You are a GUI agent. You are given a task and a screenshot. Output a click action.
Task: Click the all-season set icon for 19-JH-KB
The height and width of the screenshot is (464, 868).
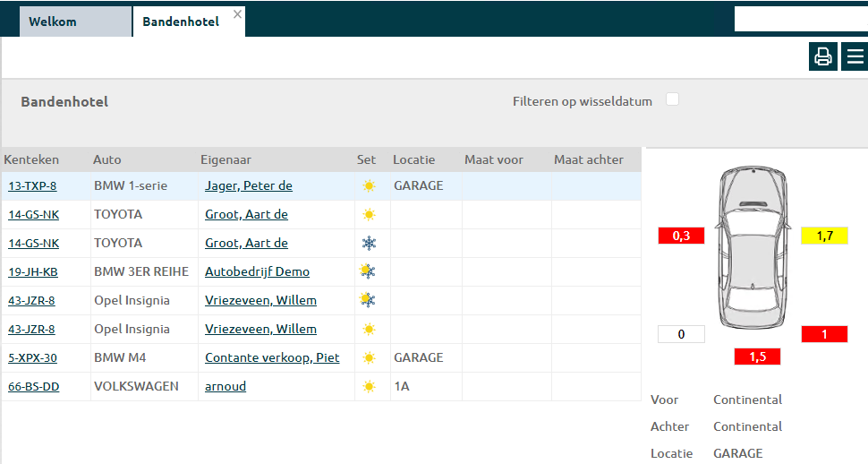[368, 271]
